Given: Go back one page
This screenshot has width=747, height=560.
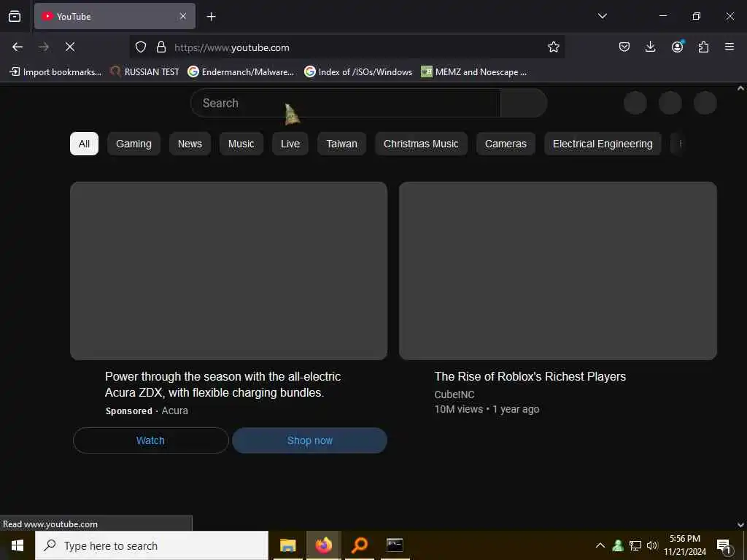Looking at the screenshot, I should 18,47.
